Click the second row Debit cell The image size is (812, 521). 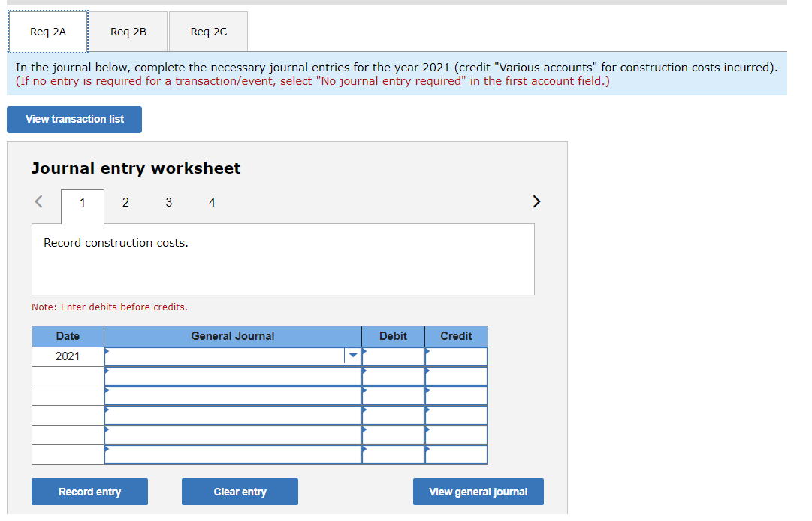pos(393,376)
